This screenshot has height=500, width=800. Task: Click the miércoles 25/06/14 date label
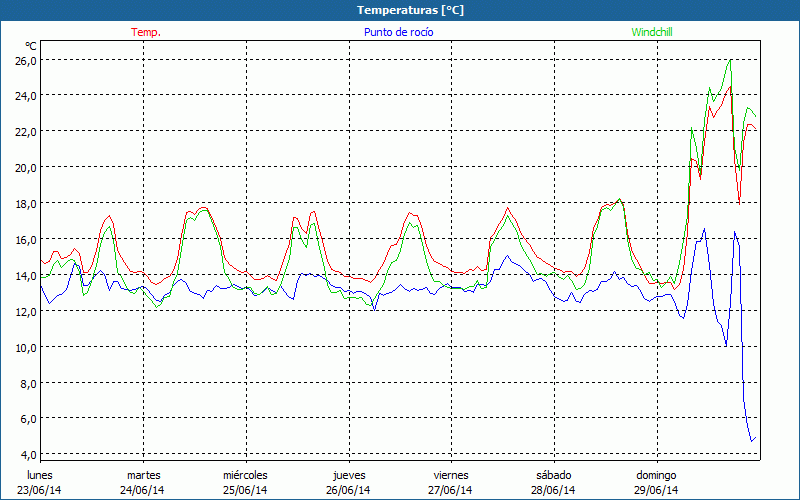tap(245, 483)
